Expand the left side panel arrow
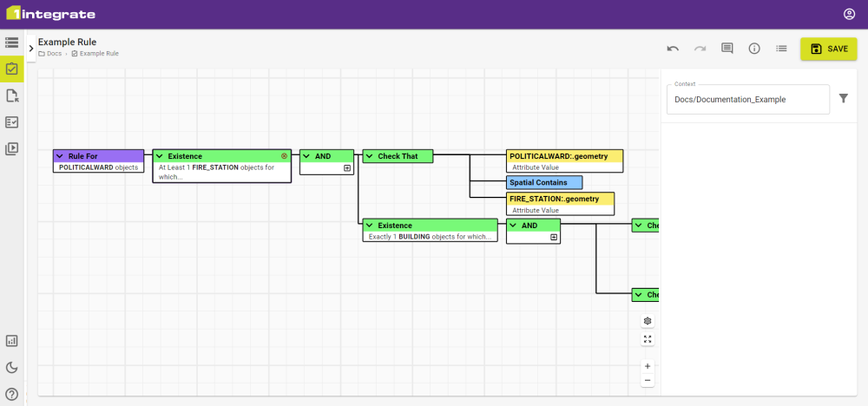This screenshot has width=868, height=406. 31,49
